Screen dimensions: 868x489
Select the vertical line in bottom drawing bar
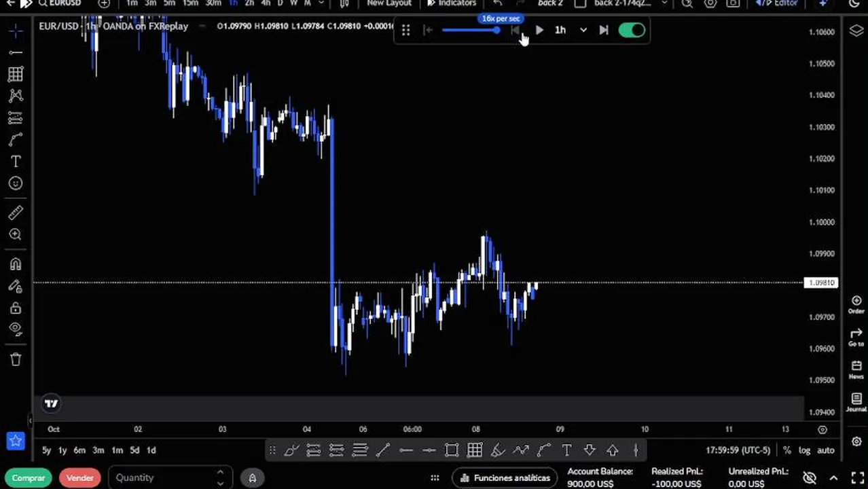(x=636, y=450)
